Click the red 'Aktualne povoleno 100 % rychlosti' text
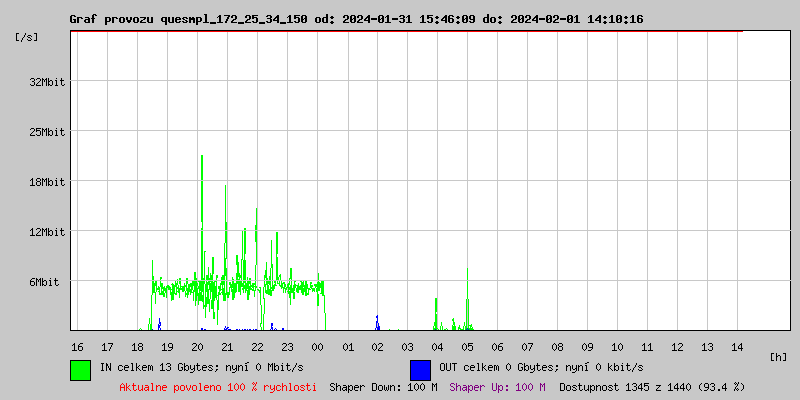 point(218,386)
